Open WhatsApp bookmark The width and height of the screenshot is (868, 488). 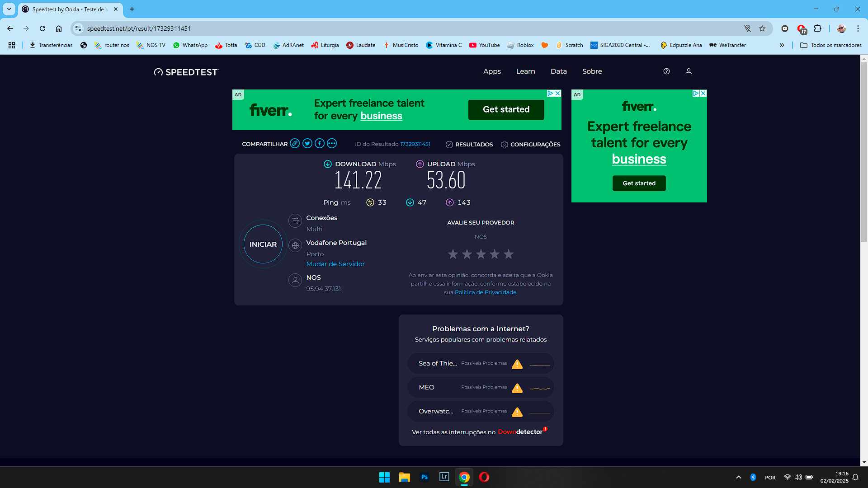[x=190, y=45]
